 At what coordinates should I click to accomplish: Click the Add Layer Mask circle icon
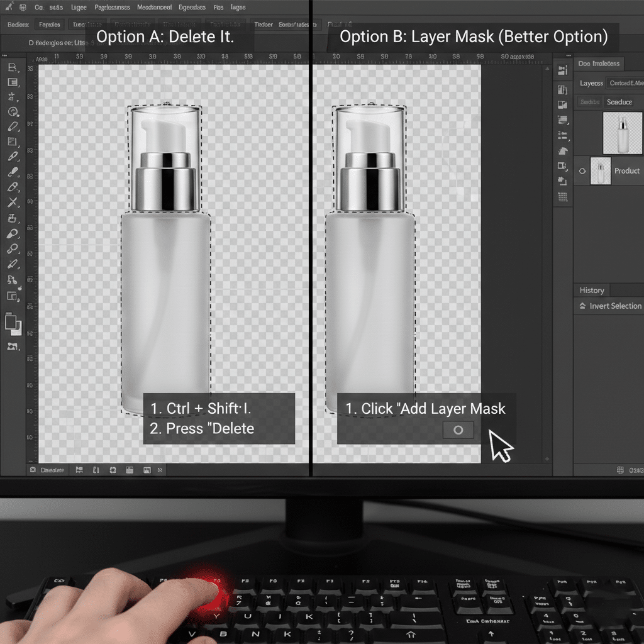pos(458,430)
